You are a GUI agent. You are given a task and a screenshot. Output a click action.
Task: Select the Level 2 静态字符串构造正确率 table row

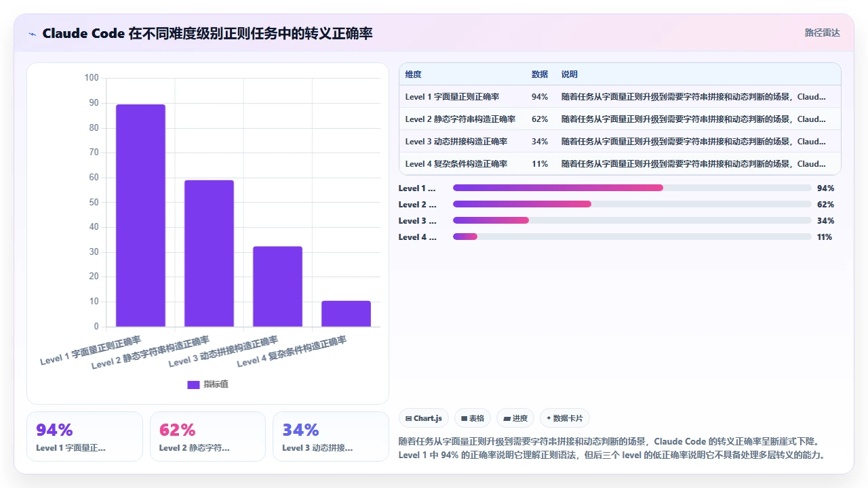pos(620,119)
